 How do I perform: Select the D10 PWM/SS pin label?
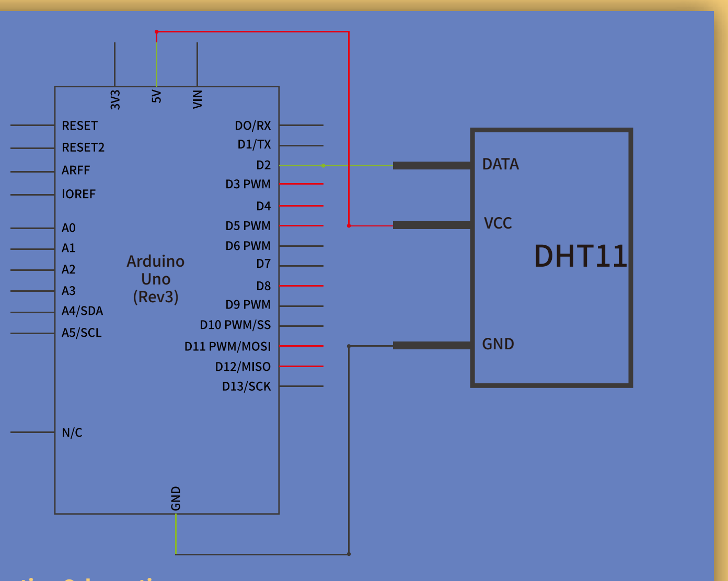click(x=235, y=325)
